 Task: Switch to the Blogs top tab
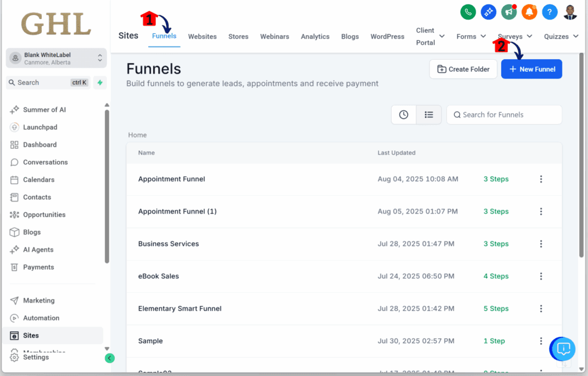pyautogui.click(x=350, y=36)
